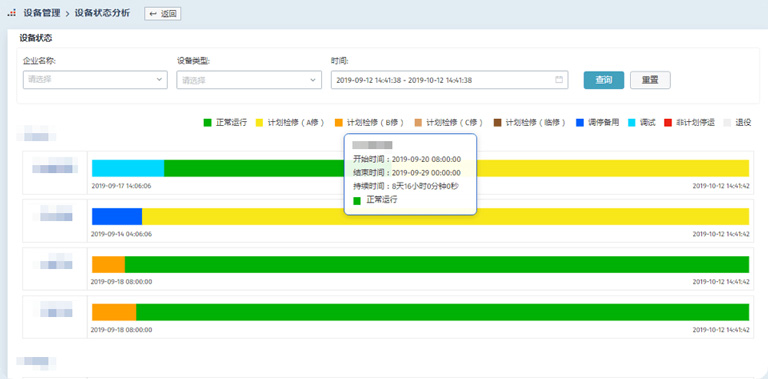Image resolution: width=768 pixels, height=379 pixels.
Task: Click yellow segment in second device row
Action: click(446, 216)
